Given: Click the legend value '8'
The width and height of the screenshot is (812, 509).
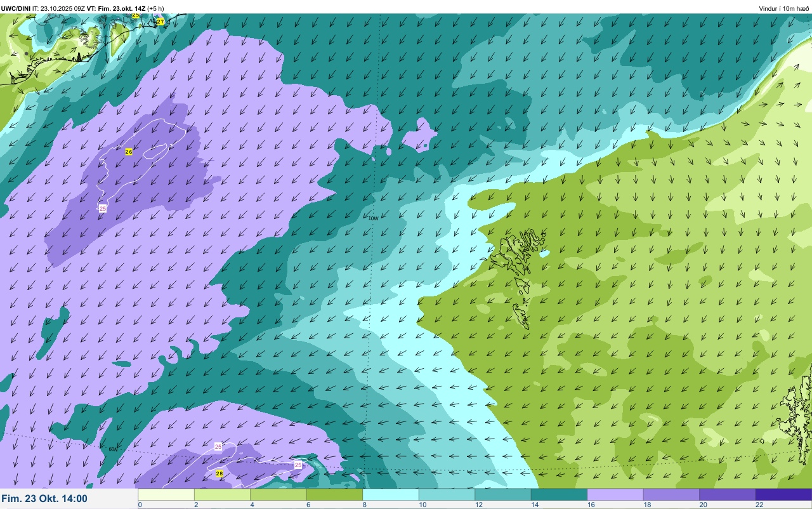Looking at the screenshot, I should tap(364, 505).
